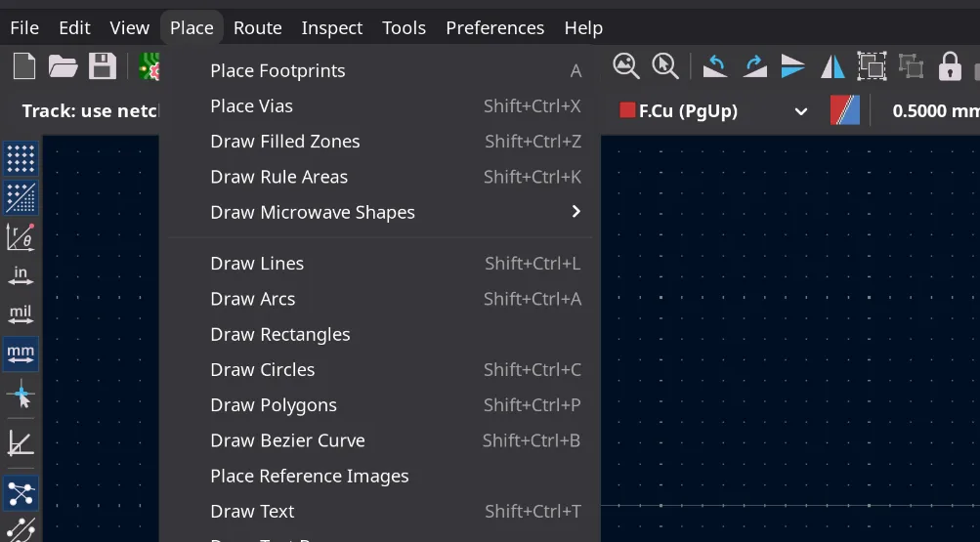980x542 pixels.
Task: Open the F.Cu layer dropdown
Action: (x=713, y=111)
